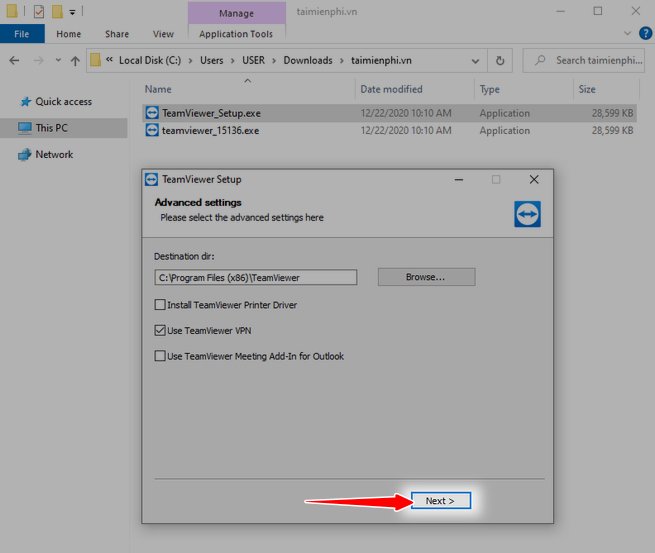Click Downloads in the address path
This screenshot has height=553, width=655.
(308, 61)
